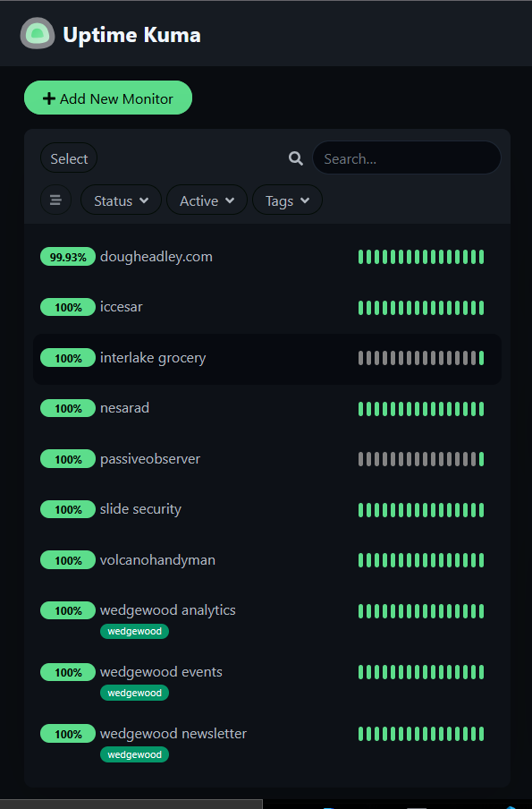The width and height of the screenshot is (532, 809).
Task: Click the volcanohandyman heartbeat bar
Action: pos(421,560)
